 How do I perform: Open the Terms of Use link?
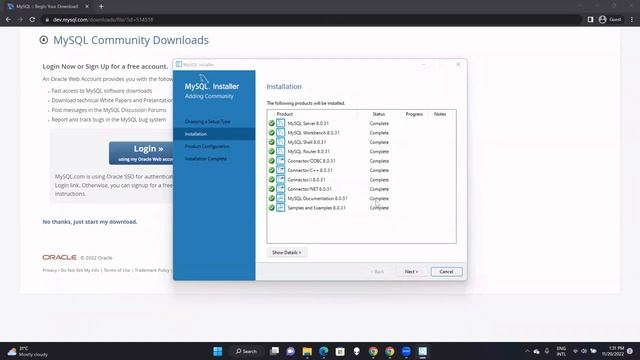coord(117,270)
